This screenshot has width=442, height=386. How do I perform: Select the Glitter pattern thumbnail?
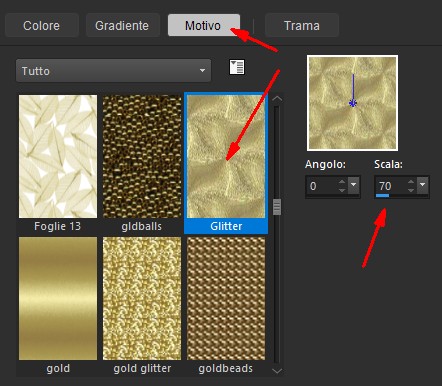coord(226,157)
